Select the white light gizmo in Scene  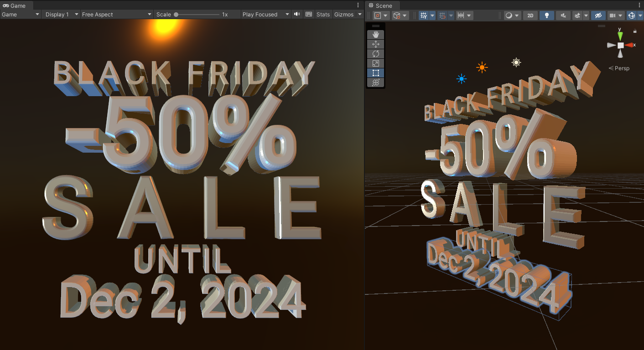(516, 62)
